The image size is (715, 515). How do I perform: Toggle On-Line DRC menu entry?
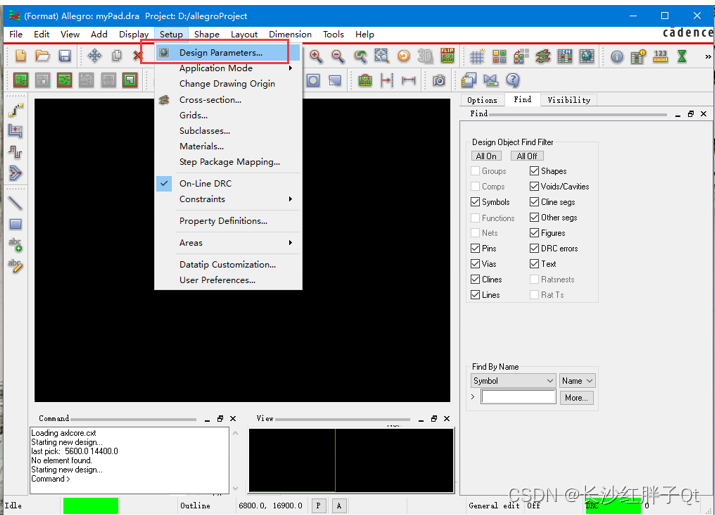click(228, 183)
